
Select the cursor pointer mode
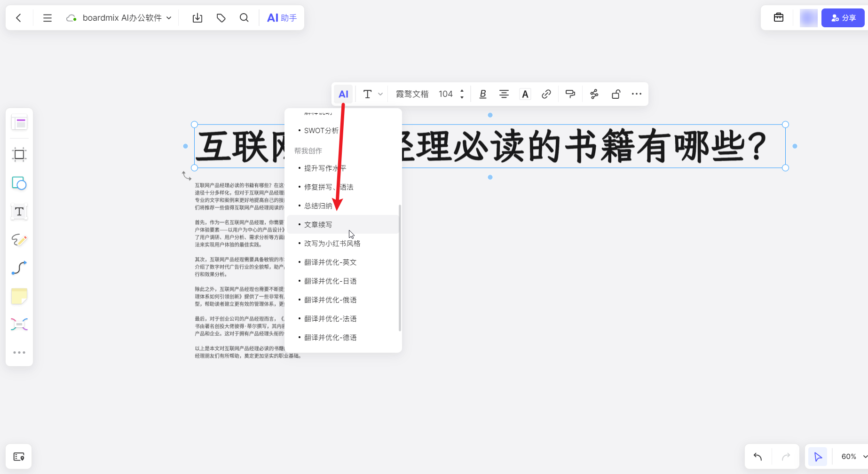tap(818, 457)
